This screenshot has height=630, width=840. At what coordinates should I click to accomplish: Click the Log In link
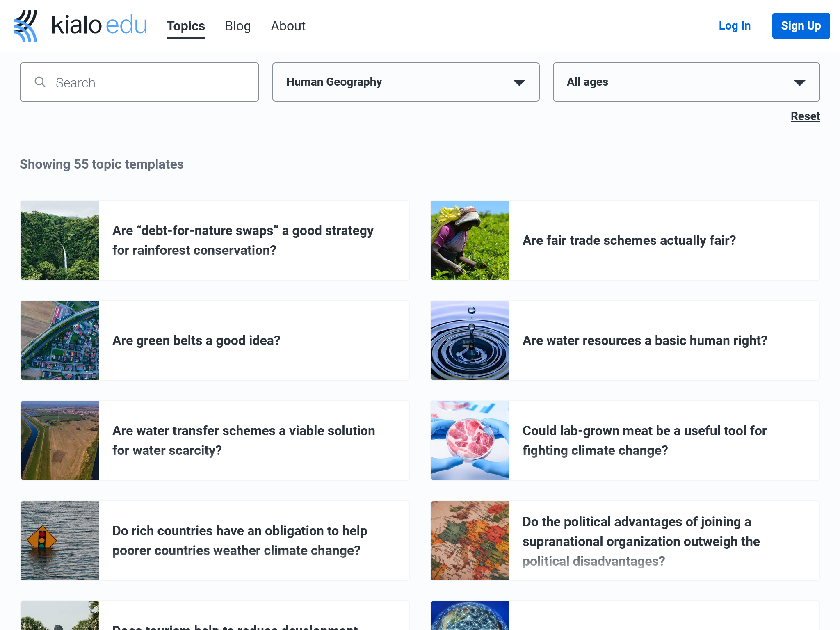tap(734, 26)
